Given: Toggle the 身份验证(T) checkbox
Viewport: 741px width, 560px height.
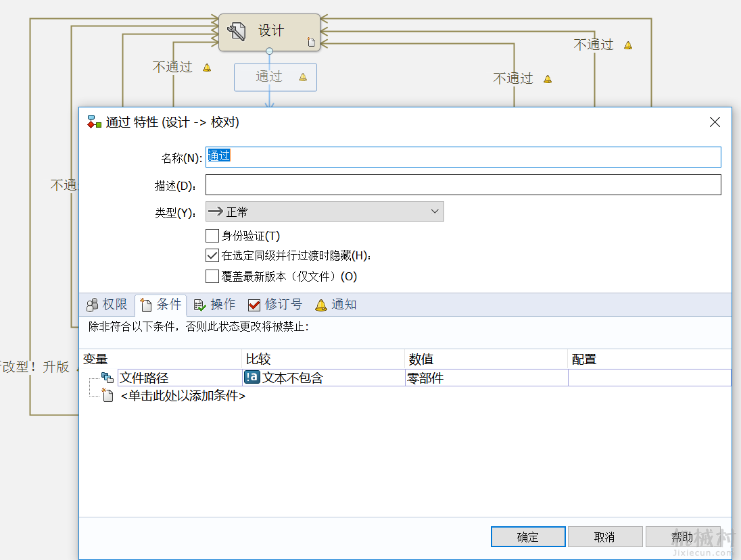Looking at the screenshot, I should click(212, 236).
